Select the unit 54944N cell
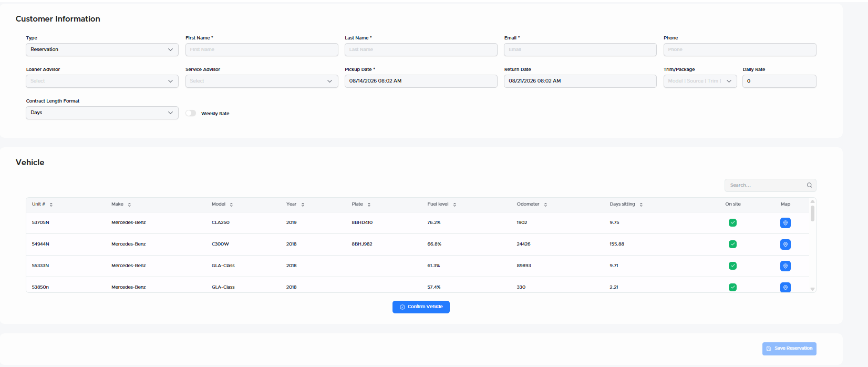The height and width of the screenshot is (367, 868). tap(40, 244)
